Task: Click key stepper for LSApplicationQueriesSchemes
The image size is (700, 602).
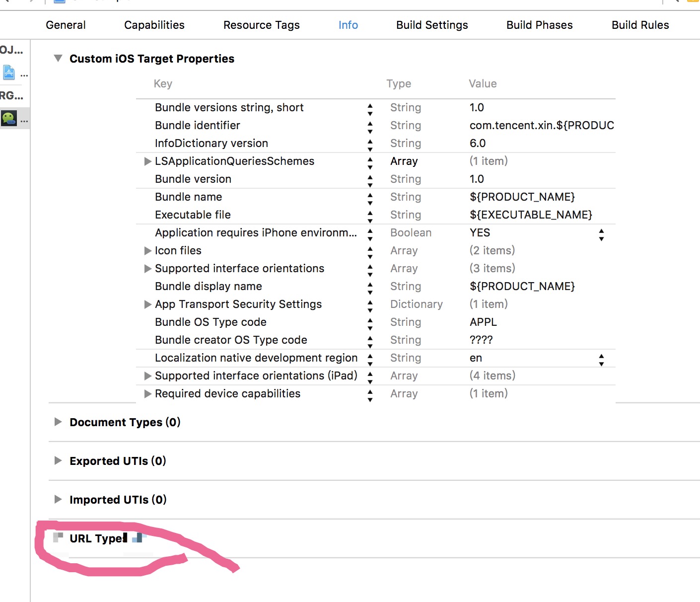Action: (370, 163)
